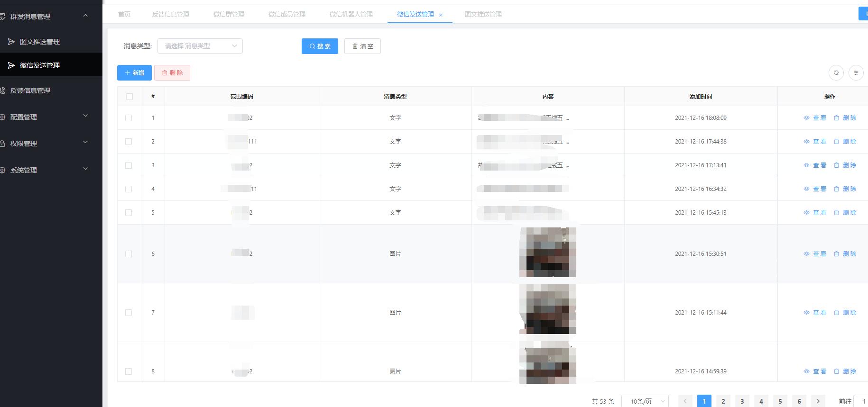The width and height of the screenshot is (868, 407).
Task: Click the refresh table icon
Action: pyautogui.click(x=836, y=72)
